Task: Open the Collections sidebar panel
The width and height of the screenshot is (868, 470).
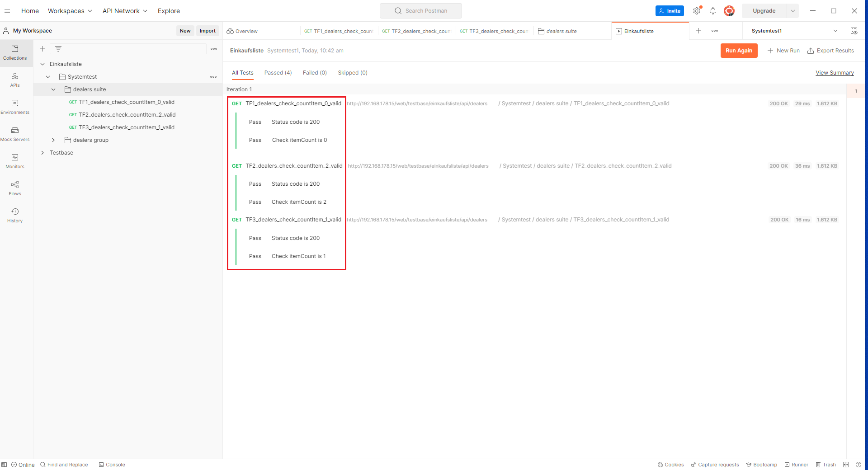Action: click(x=15, y=52)
